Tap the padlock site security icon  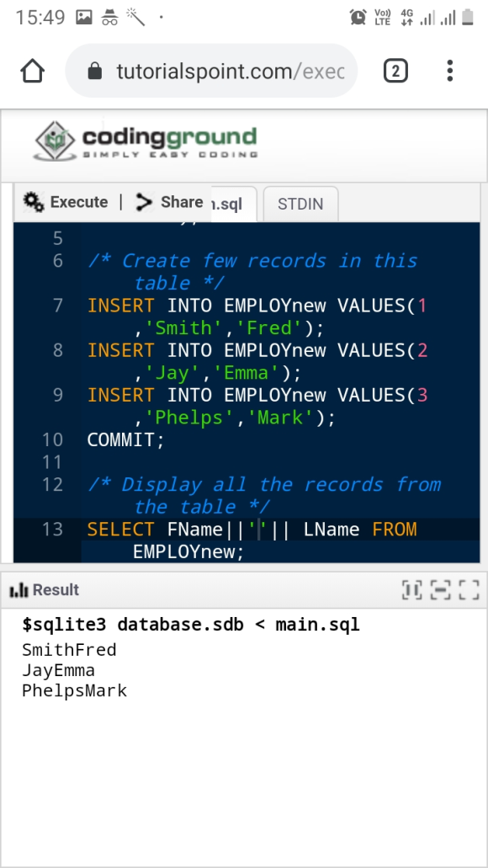[x=95, y=71]
